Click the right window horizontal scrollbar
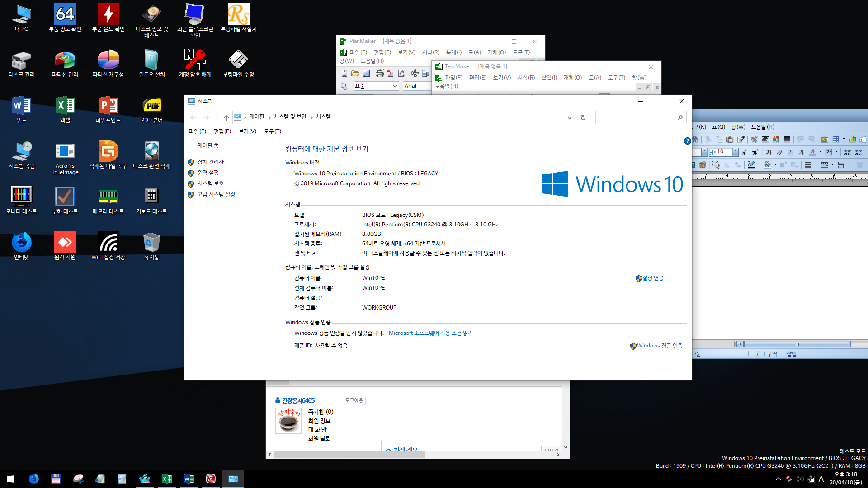Image resolution: width=868 pixels, height=488 pixels. coord(797,344)
